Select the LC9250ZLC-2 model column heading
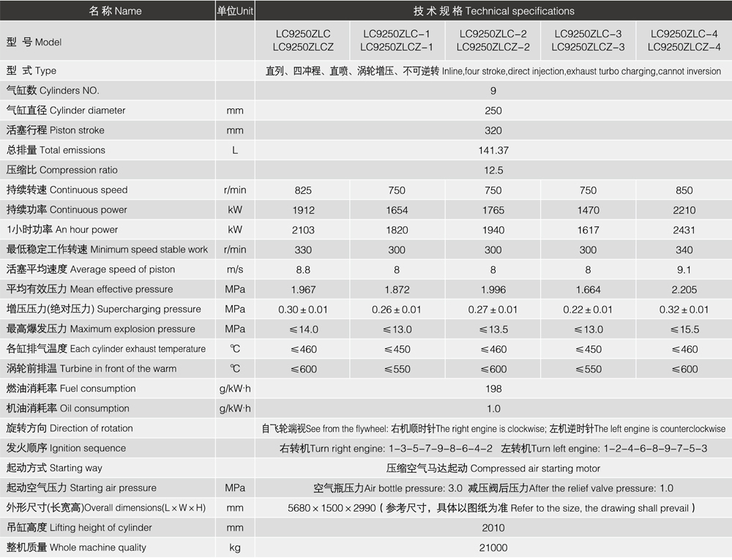The image size is (732, 560). coord(493,41)
